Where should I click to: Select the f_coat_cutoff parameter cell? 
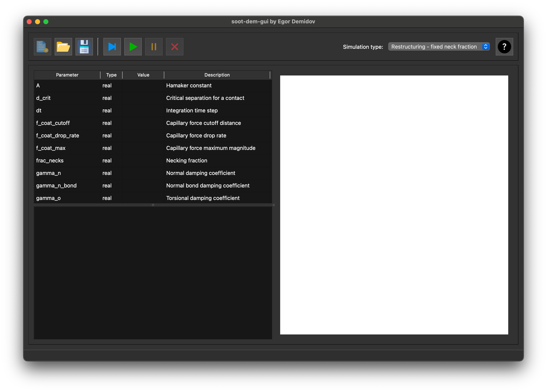point(67,123)
